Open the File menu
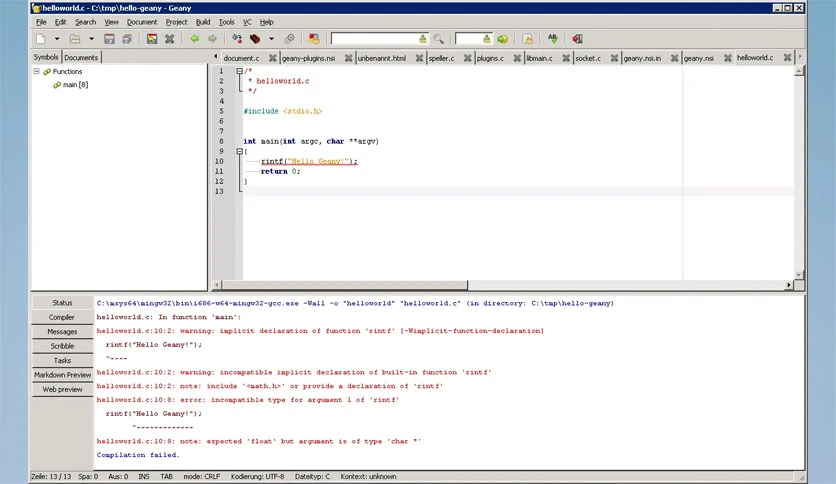This screenshot has height=484, width=836. (x=41, y=22)
